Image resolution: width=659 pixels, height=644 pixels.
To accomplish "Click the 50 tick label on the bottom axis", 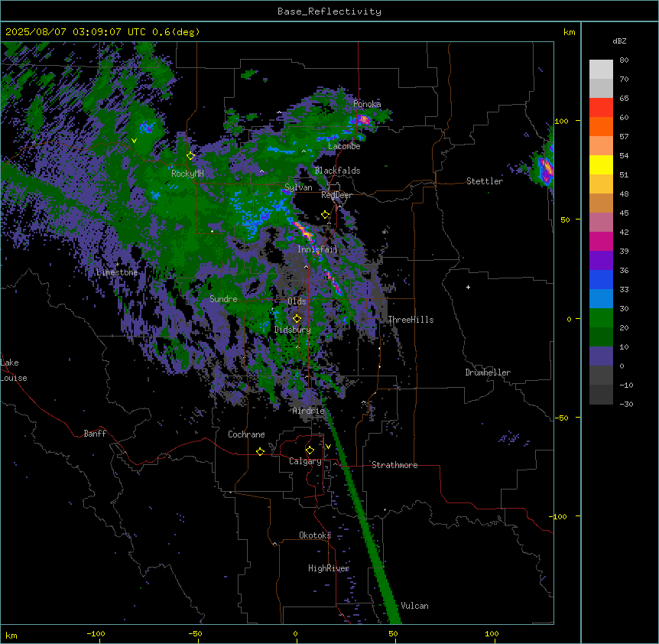I will point(394,633).
